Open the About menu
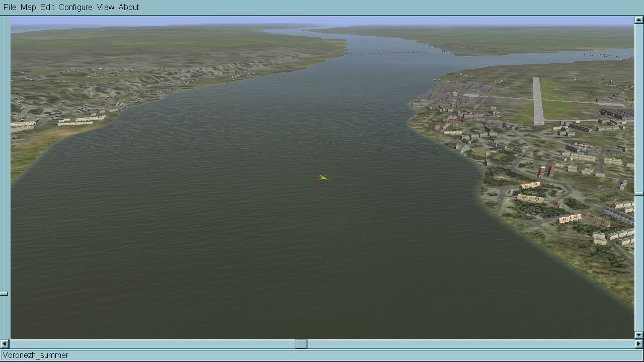Screen dimensions: 644x362 pyautogui.click(x=129, y=7)
